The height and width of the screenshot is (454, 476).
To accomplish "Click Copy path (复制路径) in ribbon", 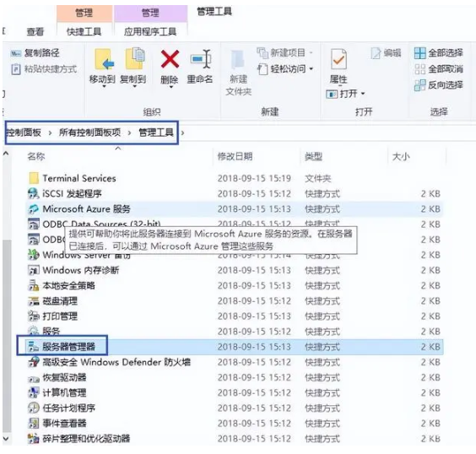I will (x=35, y=53).
